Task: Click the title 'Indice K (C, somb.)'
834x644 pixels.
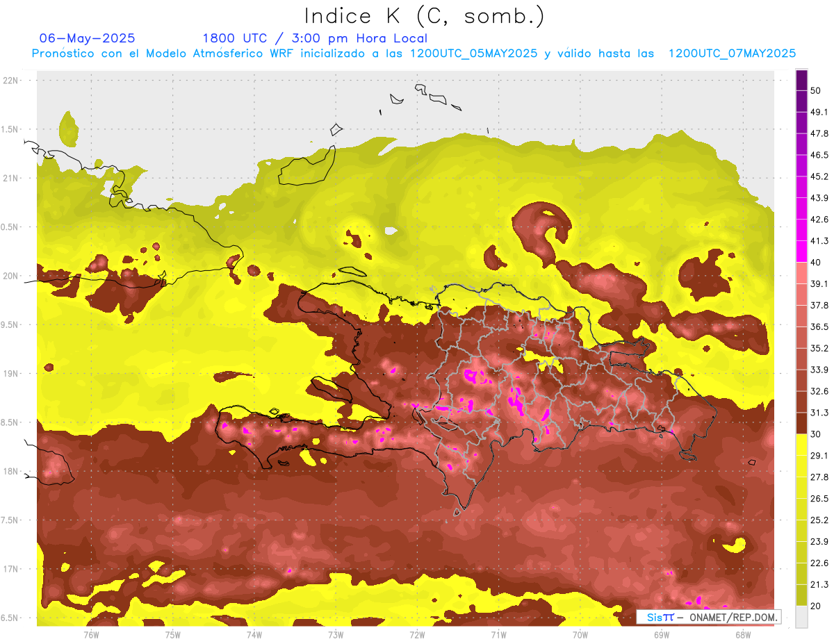Action: [x=424, y=16]
